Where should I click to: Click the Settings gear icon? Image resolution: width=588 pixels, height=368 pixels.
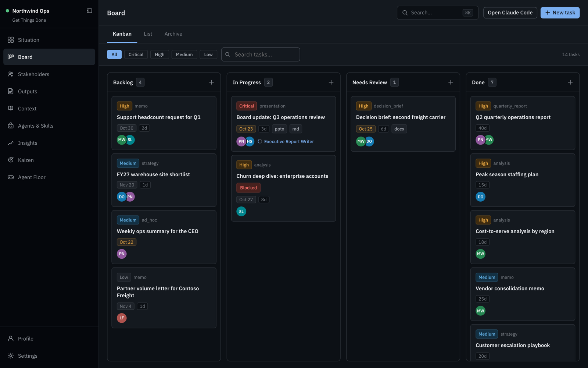[11, 355]
